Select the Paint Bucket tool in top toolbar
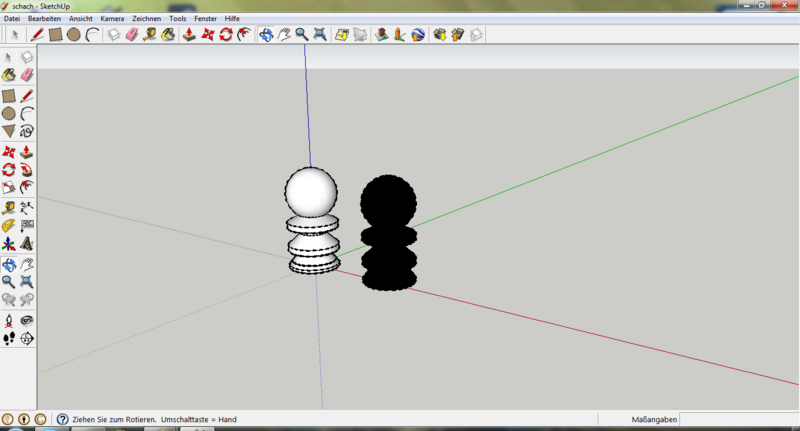The image size is (800, 431). pos(168,35)
